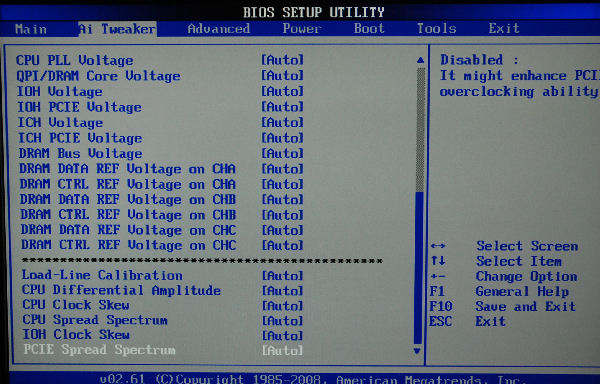Open the Power tab
This screenshot has width=600, height=384.
302,29
